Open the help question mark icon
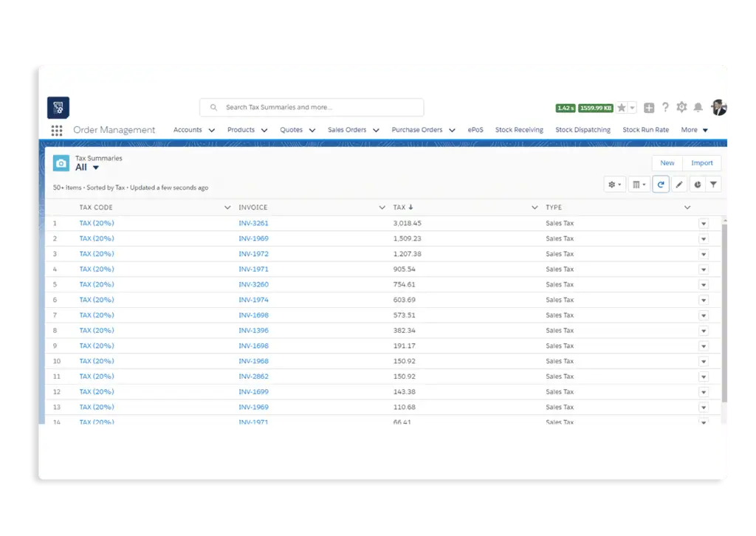 tap(665, 107)
